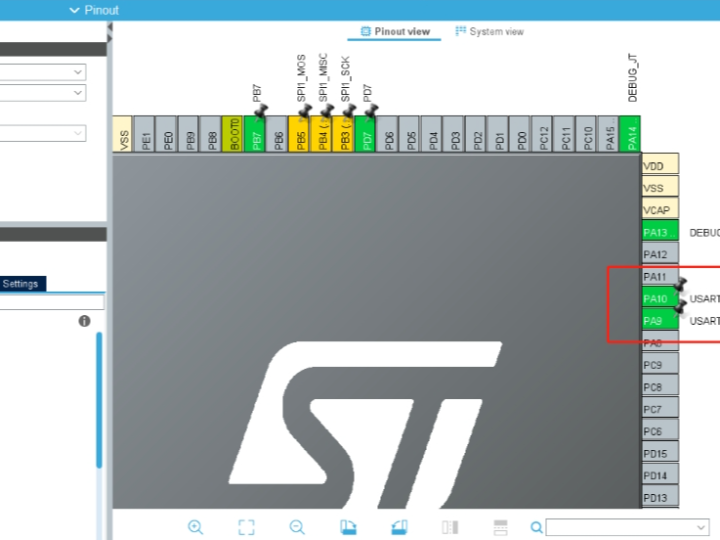Select pin PE0 on top row
720x540 pixels.
pos(167,134)
